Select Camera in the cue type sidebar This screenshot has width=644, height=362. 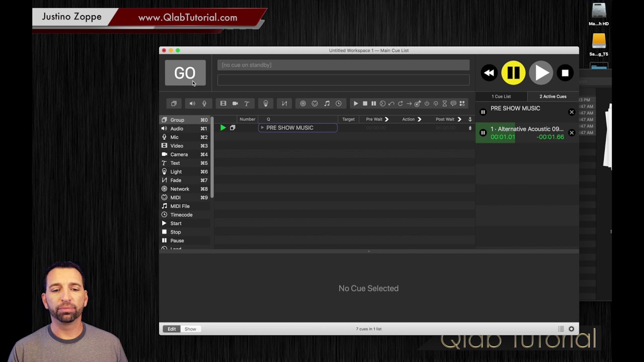[x=185, y=154]
